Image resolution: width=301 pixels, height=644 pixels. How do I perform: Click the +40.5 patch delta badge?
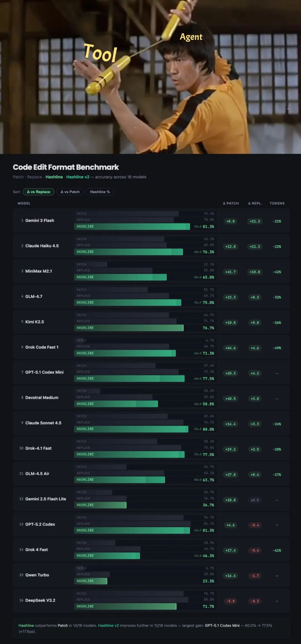click(x=230, y=399)
